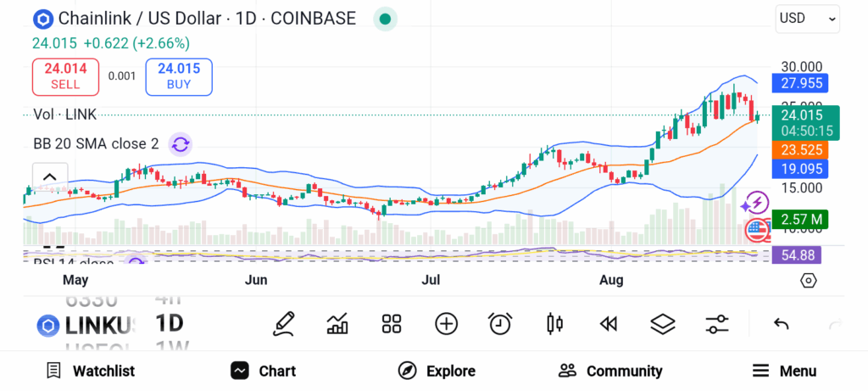868x391 pixels.
Task: Switch to the Watchlist tab
Action: 90,371
